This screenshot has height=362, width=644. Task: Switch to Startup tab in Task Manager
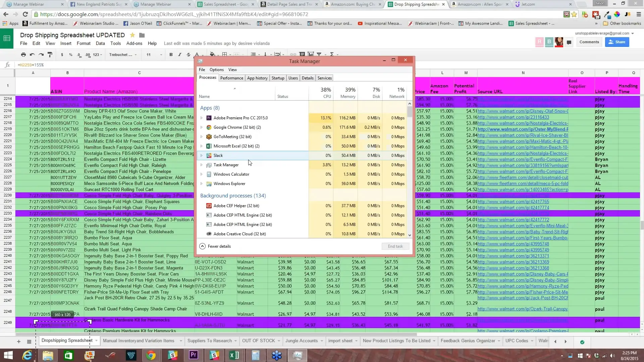point(278,78)
